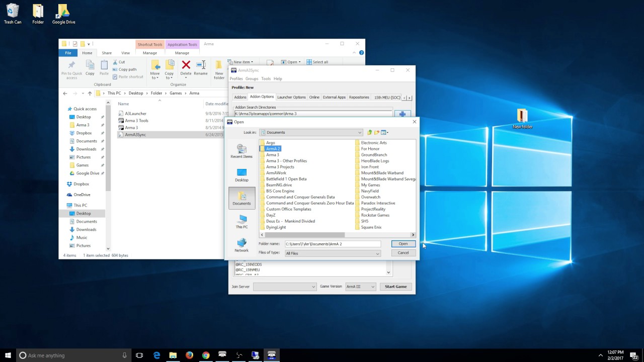Go up with Explorer up arrow
This screenshot has height=362, width=644.
(90, 93)
